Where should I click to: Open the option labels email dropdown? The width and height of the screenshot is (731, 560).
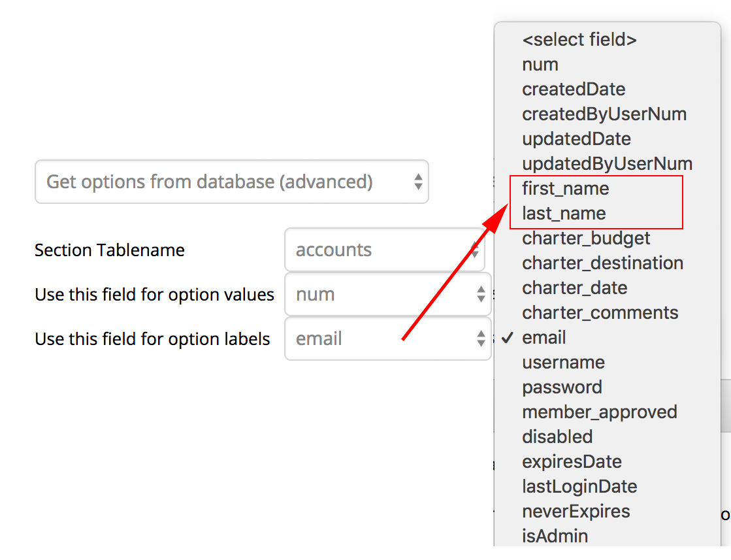click(x=387, y=338)
